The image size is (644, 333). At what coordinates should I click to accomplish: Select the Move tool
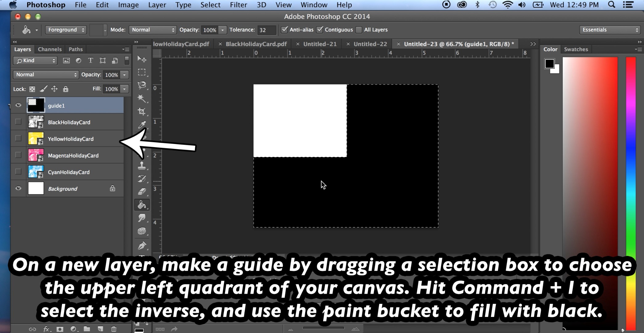click(142, 59)
